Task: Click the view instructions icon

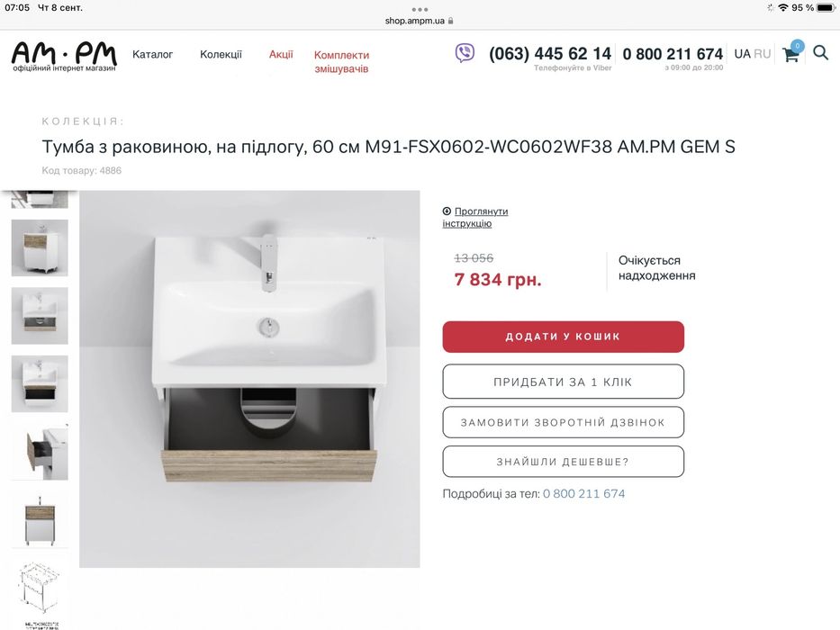Action: [x=447, y=211]
